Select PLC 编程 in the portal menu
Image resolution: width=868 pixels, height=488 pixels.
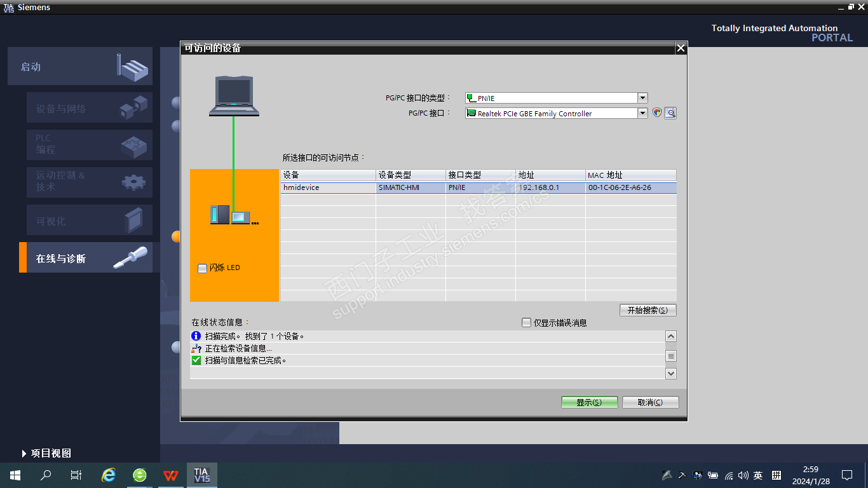coord(90,145)
